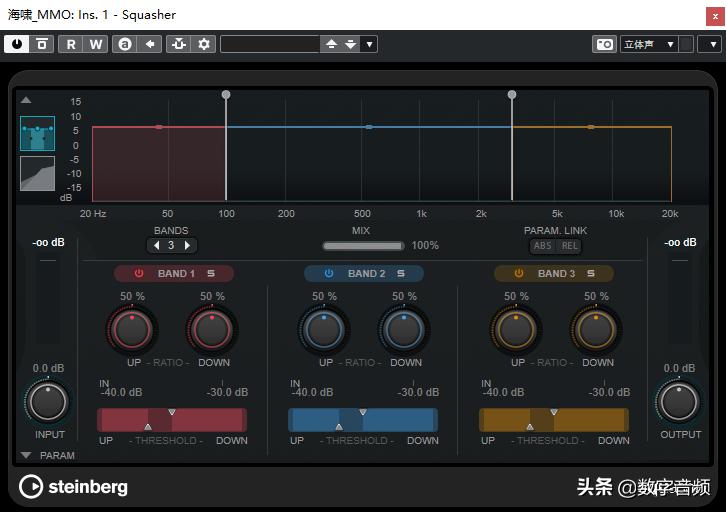The image size is (726, 512).
Task: Select the transfer curve display thumbnail
Action: coord(38,173)
